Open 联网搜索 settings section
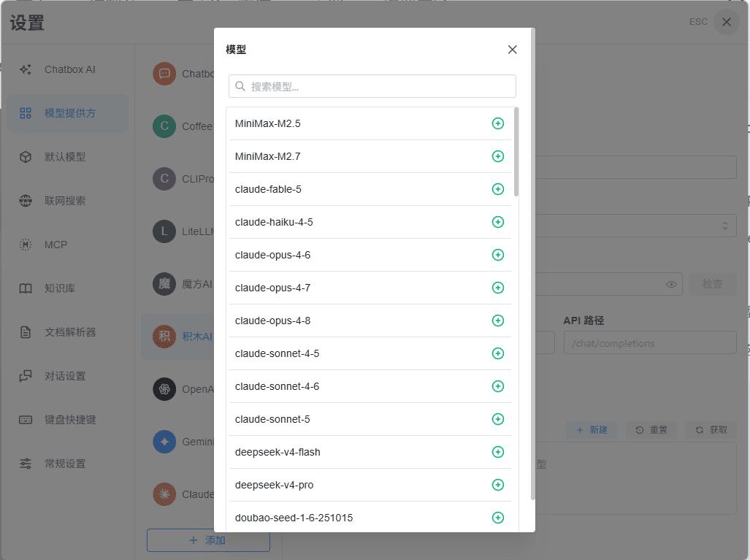This screenshot has height=560, width=750. (68, 201)
